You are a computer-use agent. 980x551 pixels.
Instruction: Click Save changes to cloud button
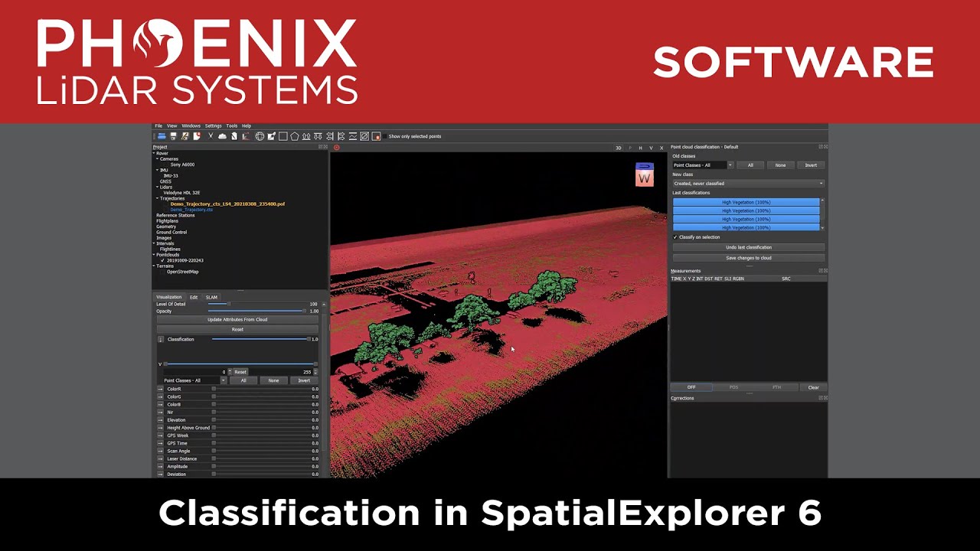pos(748,258)
